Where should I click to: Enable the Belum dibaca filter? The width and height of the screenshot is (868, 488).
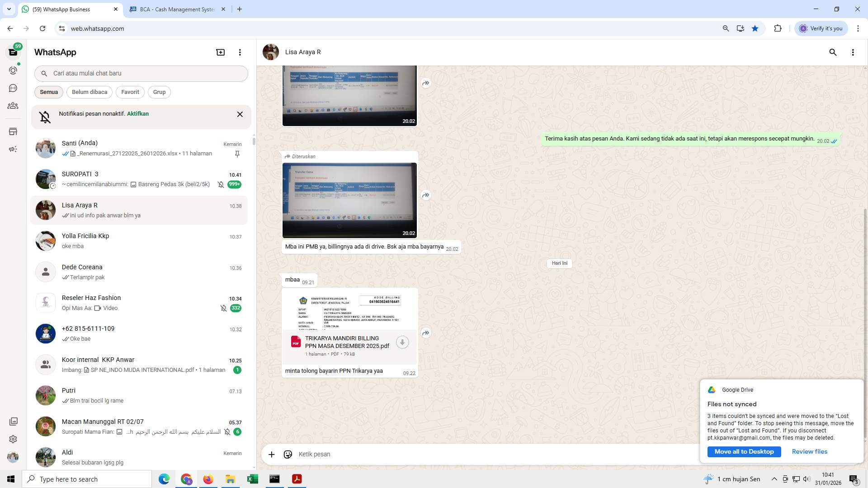(x=89, y=92)
